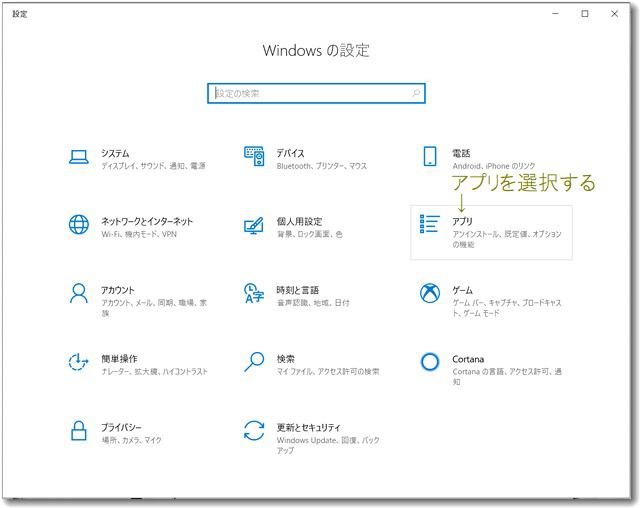This screenshot has width=640, height=508.
Task: Click 'ディスプレイ、サウンド、通知、電源' description
Action: (153, 166)
